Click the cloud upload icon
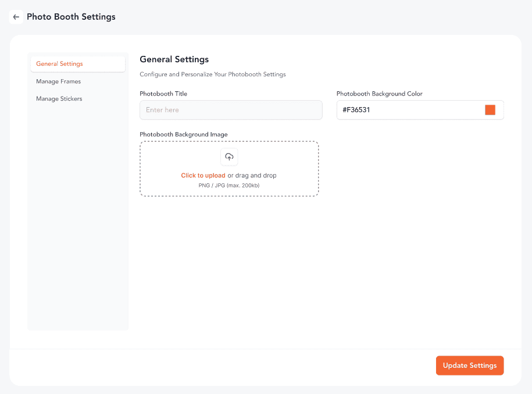 point(229,157)
